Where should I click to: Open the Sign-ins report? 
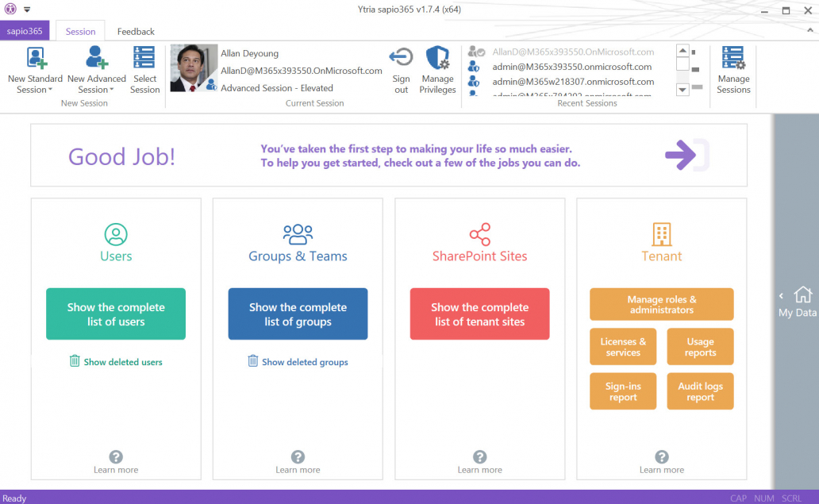623,391
